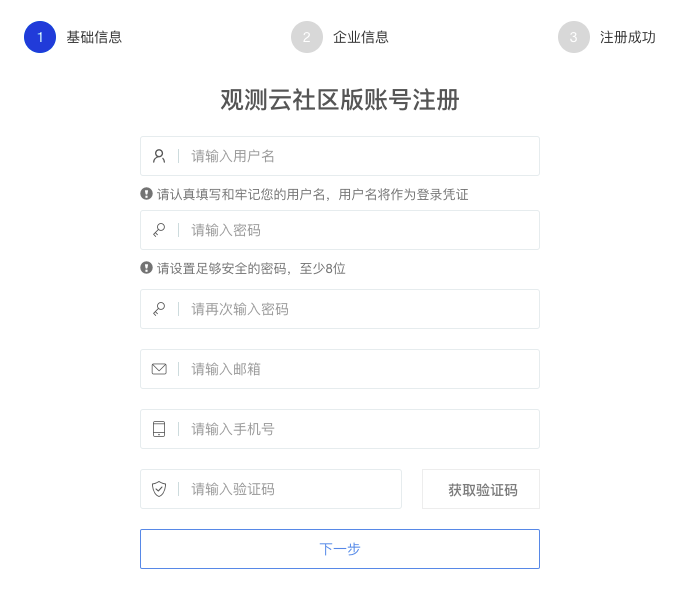This screenshot has width=693, height=595.
Task: Select step 3 circle 注册成功
Action: (x=574, y=37)
